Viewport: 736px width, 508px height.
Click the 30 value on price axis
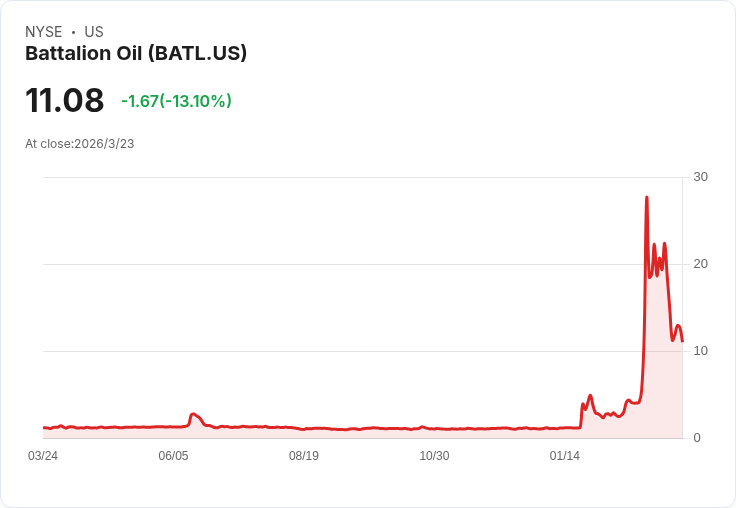point(700,177)
